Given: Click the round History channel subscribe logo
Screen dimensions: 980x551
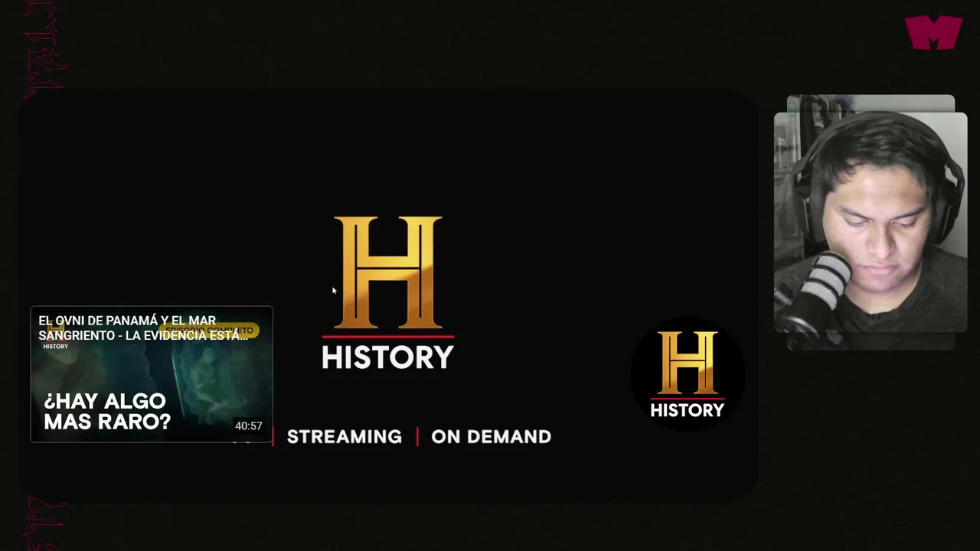Looking at the screenshot, I should point(687,374).
